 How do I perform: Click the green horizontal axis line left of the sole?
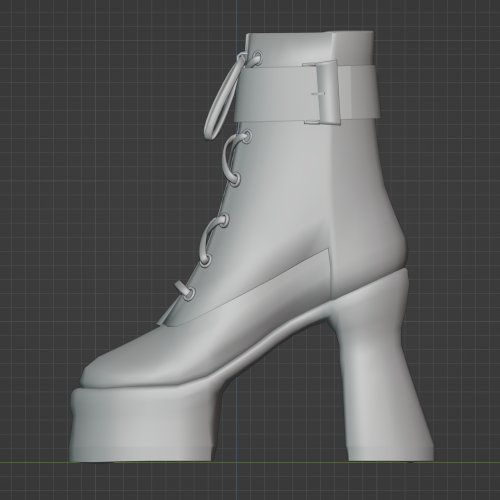click(x=33, y=462)
